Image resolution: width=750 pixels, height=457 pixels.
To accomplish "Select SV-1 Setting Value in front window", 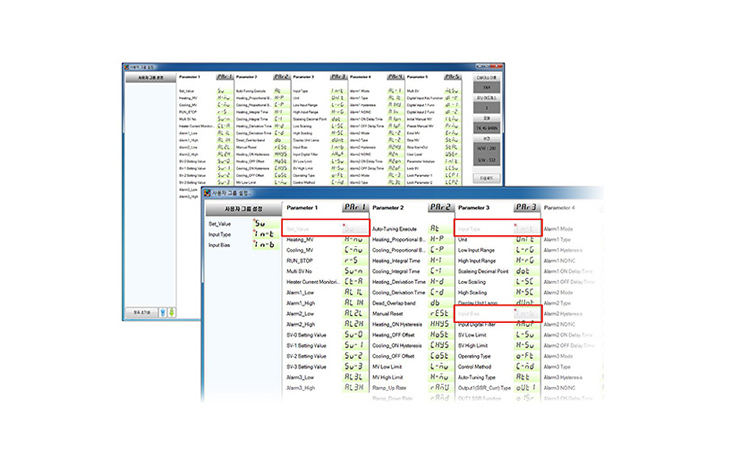I will point(307,346).
